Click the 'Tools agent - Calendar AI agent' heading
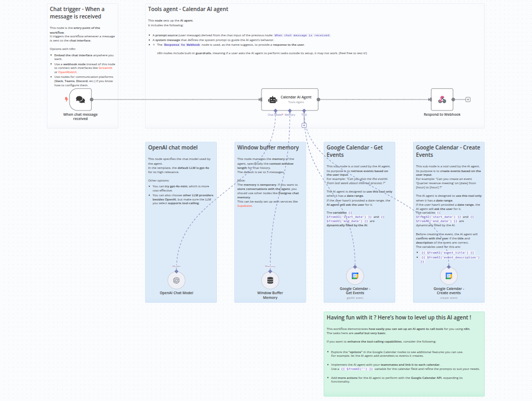Image resolution: width=532 pixels, height=401 pixels. click(x=188, y=9)
